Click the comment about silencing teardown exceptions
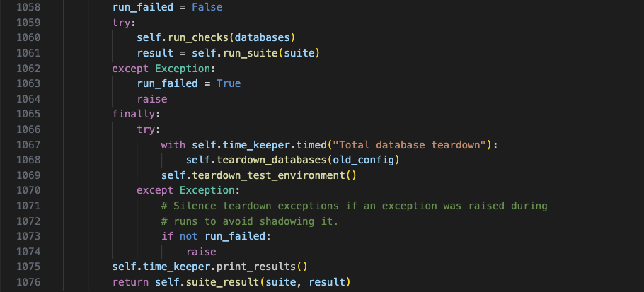 tap(354, 206)
